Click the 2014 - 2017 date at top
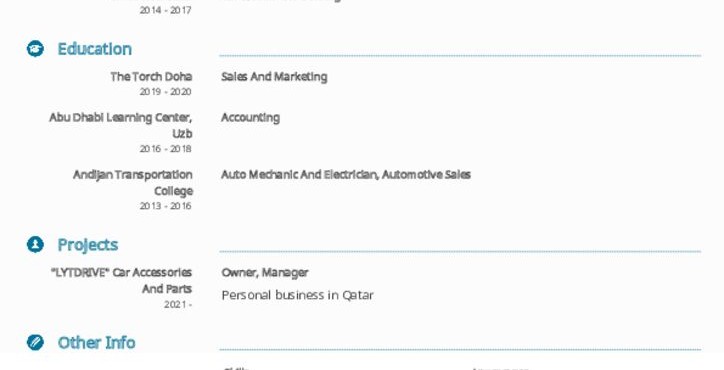This screenshot has width=724, height=370. click(166, 10)
